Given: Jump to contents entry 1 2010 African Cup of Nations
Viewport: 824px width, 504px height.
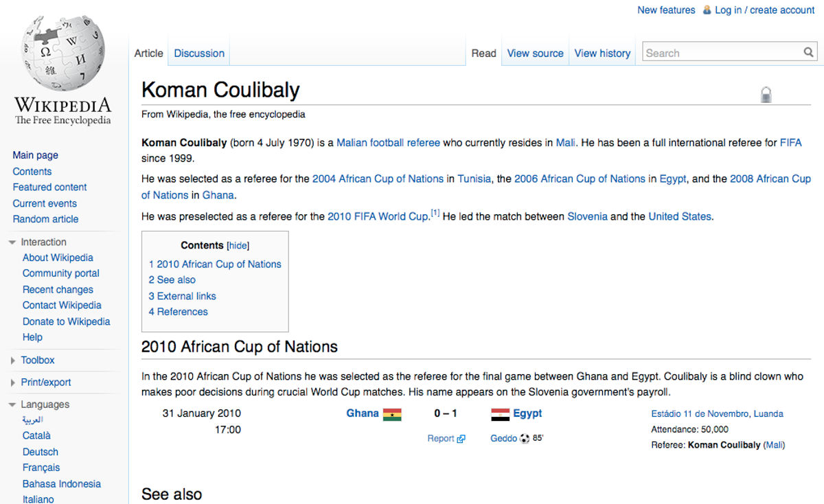Looking at the screenshot, I should pyautogui.click(x=215, y=264).
